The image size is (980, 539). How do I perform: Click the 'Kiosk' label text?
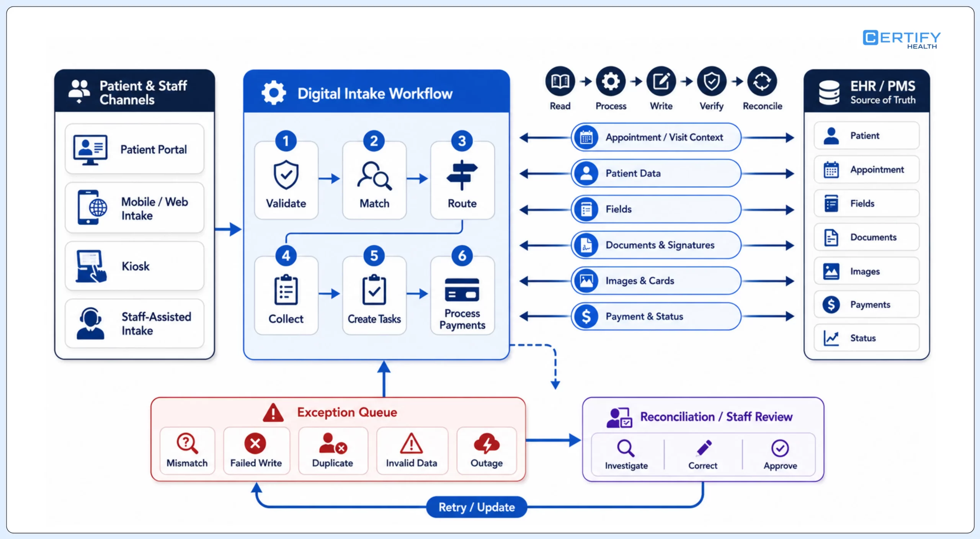pos(136,266)
